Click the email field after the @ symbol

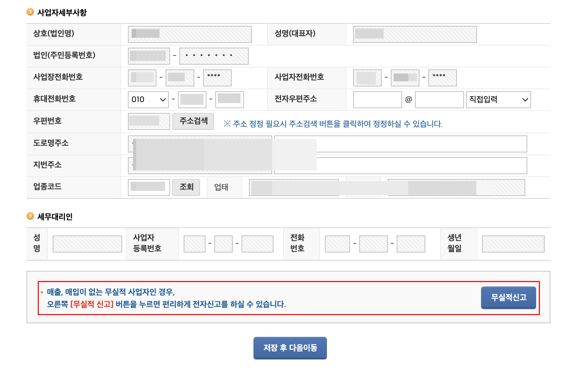point(439,99)
